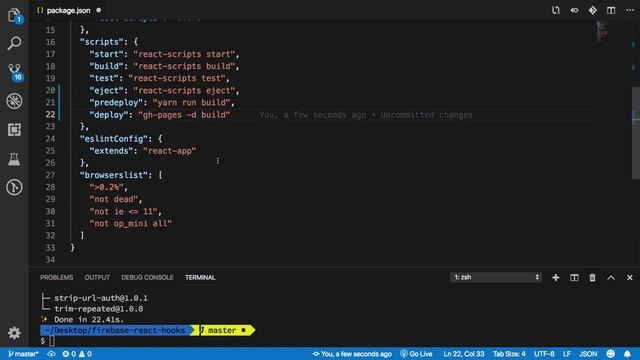Image resolution: width=640 pixels, height=360 pixels.
Task: Click the compare changes icon in editor toolbar
Action: coord(556,10)
